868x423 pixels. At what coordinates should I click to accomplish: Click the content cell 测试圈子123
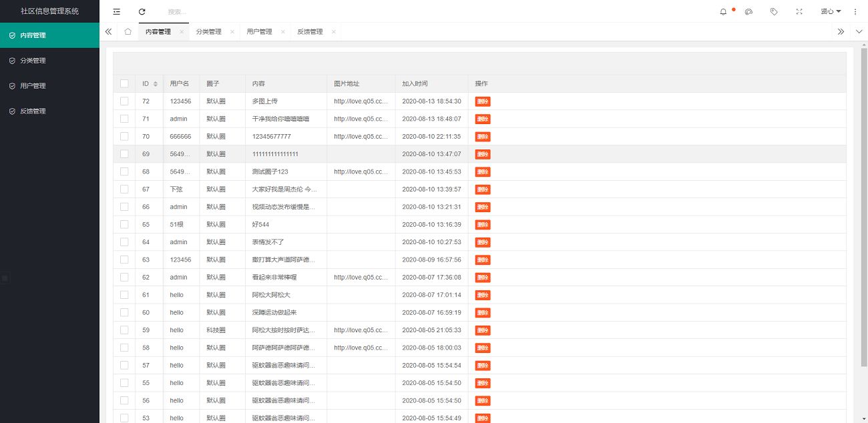(x=270, y=171)
